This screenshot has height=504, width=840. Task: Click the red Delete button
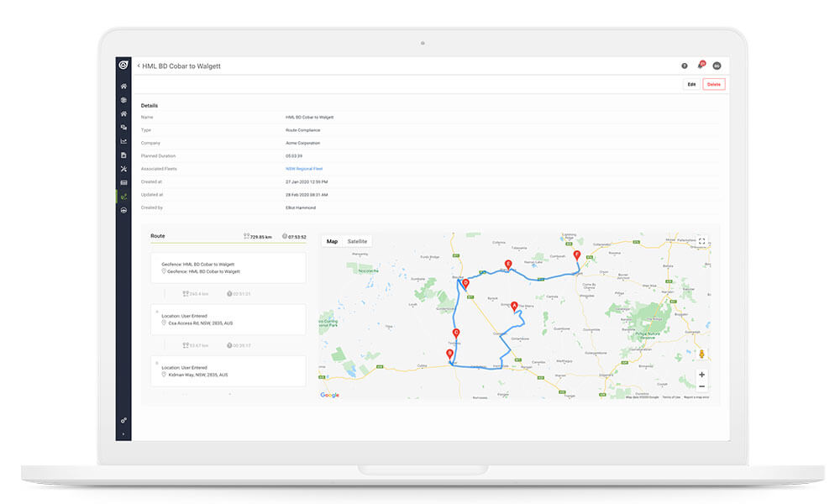coord(713,84)
